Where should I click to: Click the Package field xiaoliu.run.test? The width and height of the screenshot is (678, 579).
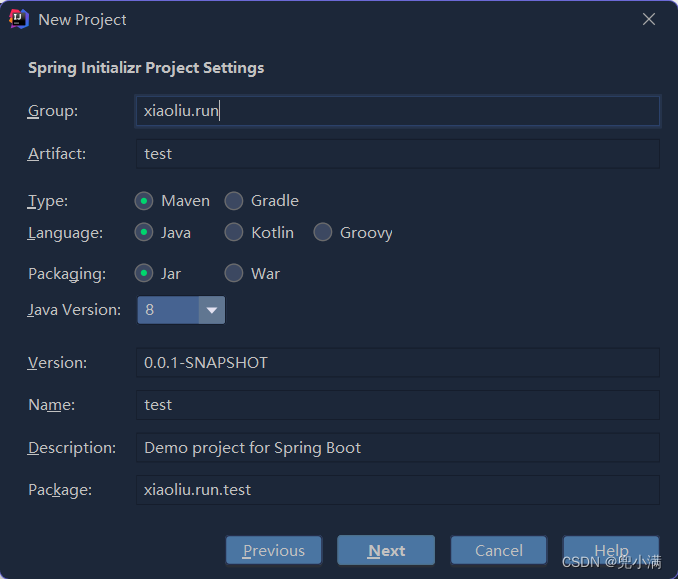click(398, 490)
